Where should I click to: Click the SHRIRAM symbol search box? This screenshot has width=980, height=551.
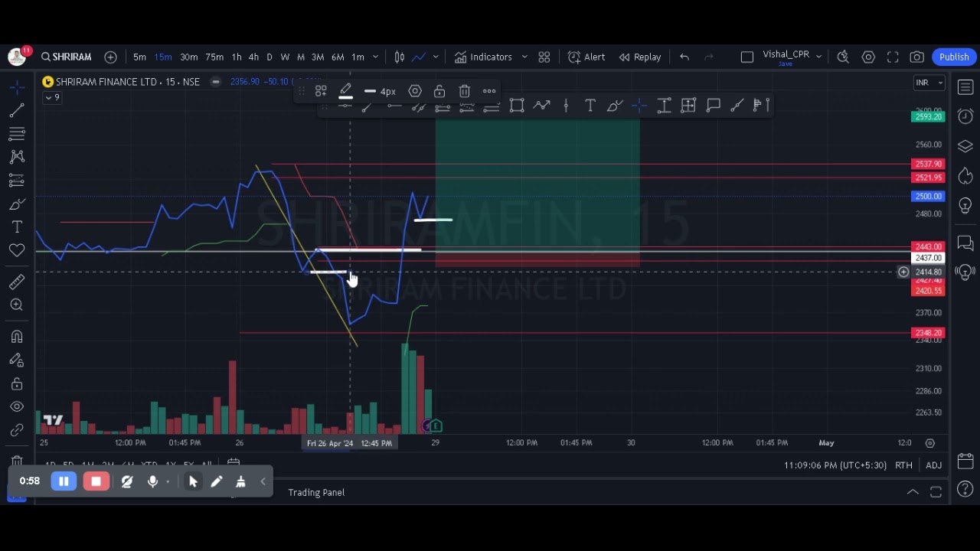point(67,57)
